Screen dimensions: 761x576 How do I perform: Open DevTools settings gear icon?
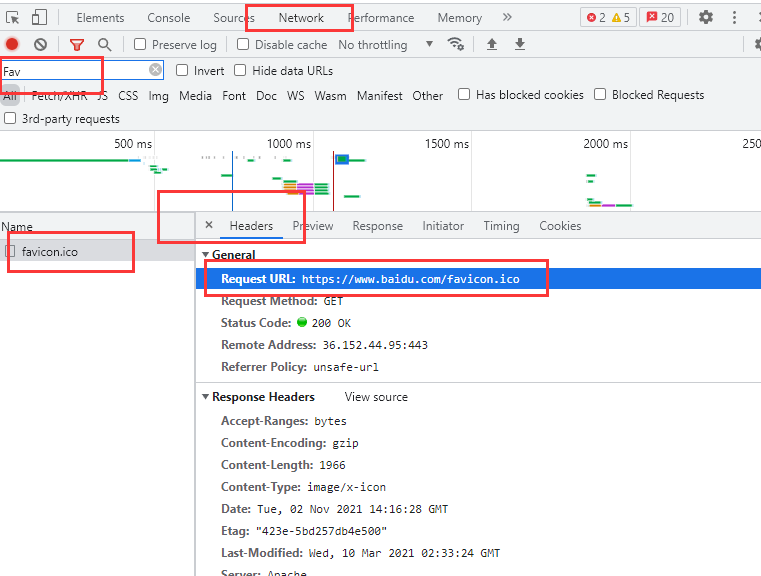pyautogui.click(x=706, y=18)
